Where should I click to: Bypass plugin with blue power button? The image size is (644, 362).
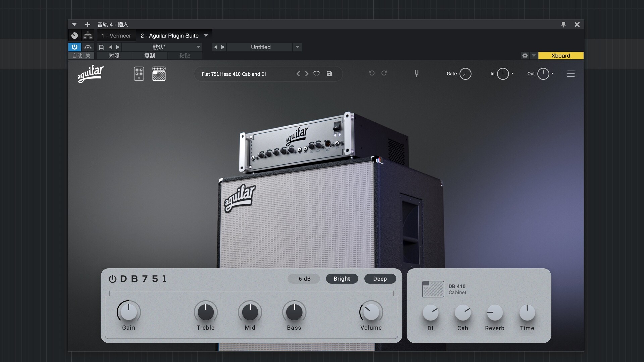[x=74, y=47]
